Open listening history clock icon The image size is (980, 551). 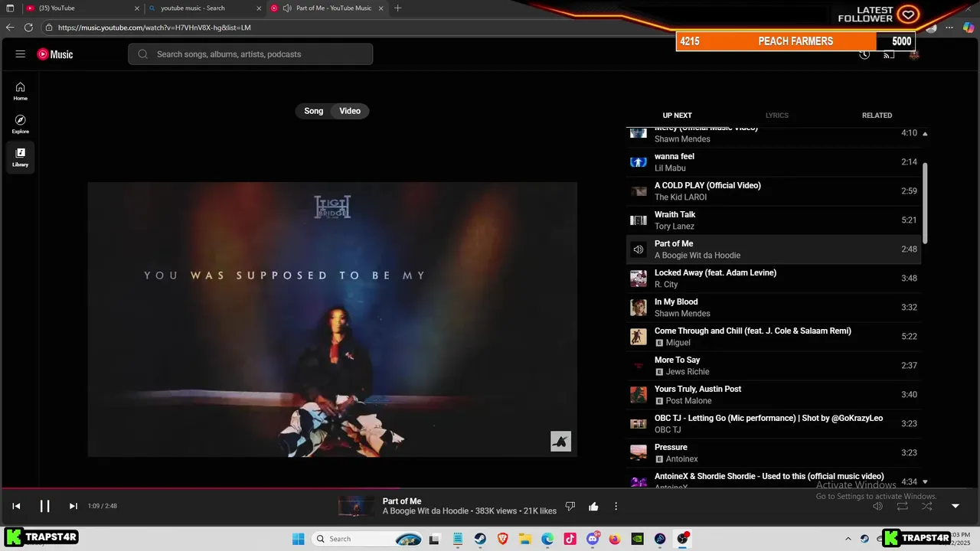tap(864, 54)
